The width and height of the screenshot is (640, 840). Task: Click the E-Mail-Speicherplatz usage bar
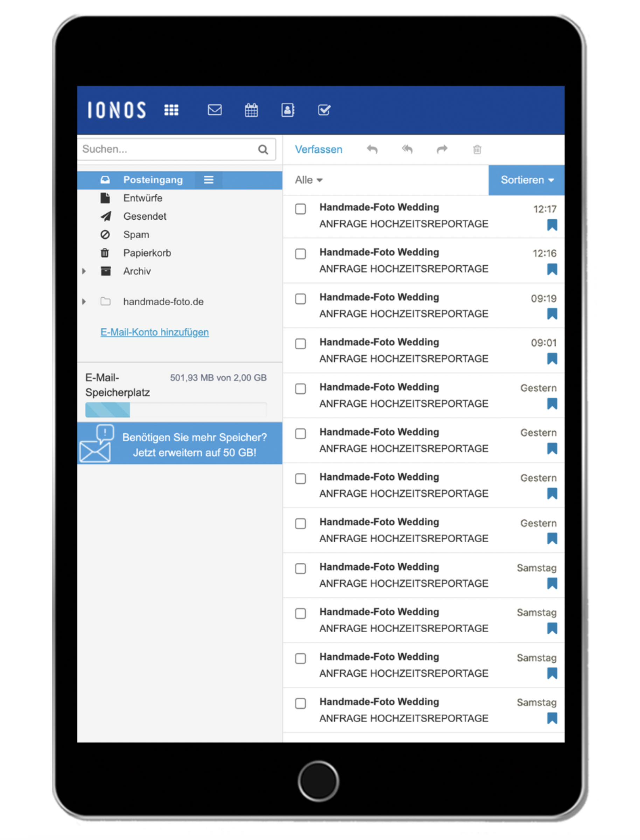click(176, 410)
